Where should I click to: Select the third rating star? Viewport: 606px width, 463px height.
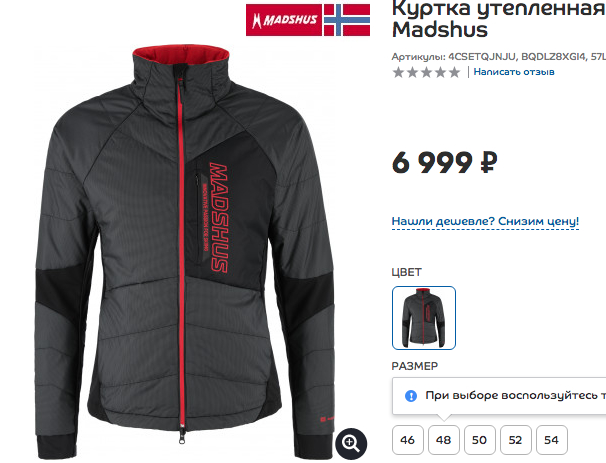tap(426, 72)
